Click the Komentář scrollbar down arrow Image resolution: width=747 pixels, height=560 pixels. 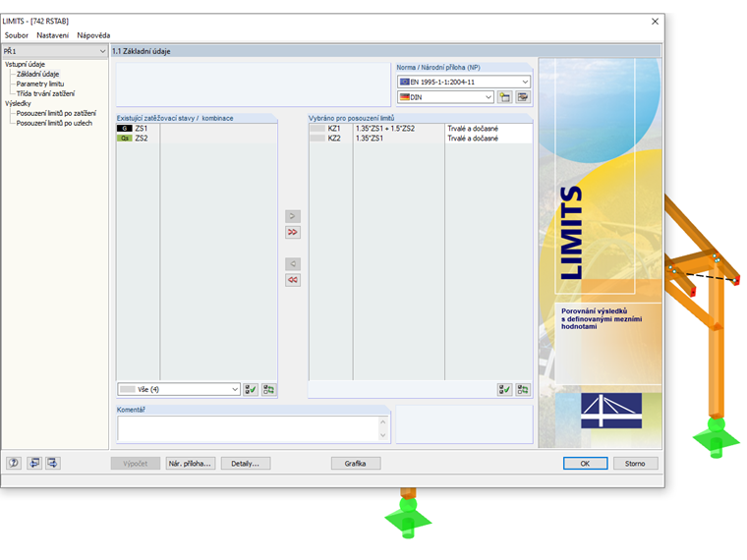pos(383,435)
